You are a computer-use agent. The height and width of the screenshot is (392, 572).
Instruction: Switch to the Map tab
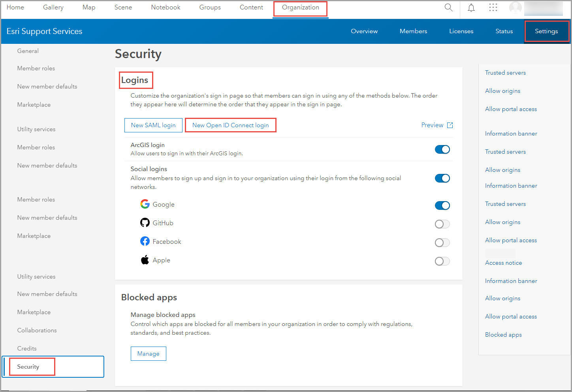click(x=89, y=8)
